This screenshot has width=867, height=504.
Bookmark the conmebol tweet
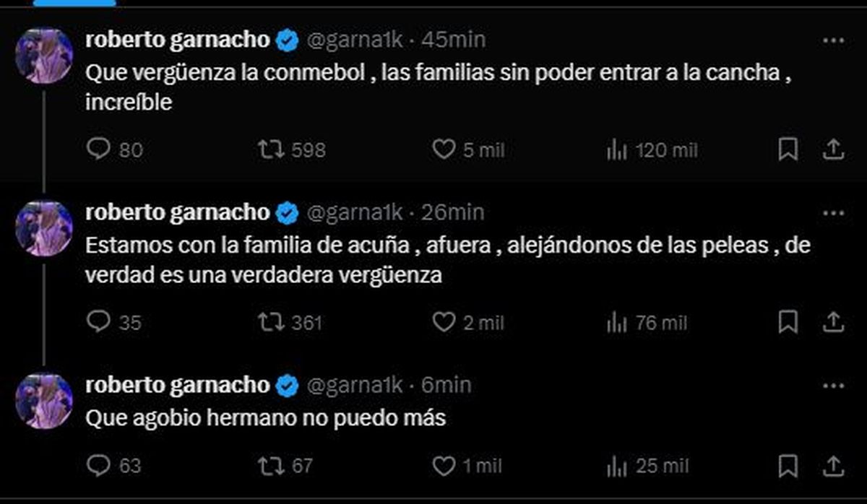[788, 149]
